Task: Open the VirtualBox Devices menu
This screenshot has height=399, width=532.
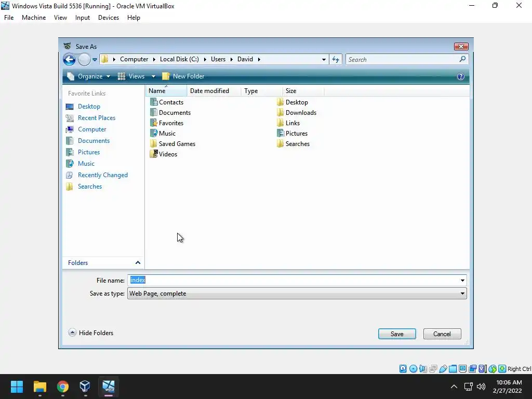Action: [109, 18]
